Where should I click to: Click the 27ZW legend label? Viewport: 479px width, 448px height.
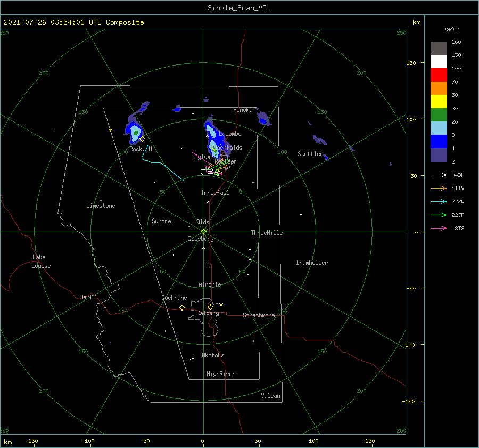458,201
